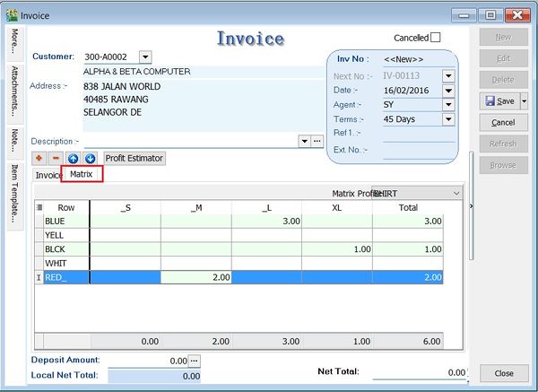The width and height of the screenshot is (538, 392).
Task: Click the Invoice window title icon
Action: coord(12,15)
